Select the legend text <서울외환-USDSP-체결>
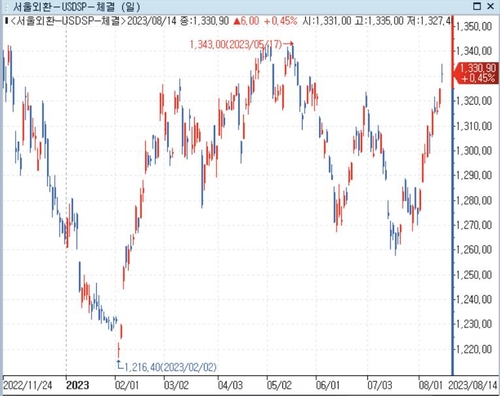 pyautogui.click(x=68, y=21)
